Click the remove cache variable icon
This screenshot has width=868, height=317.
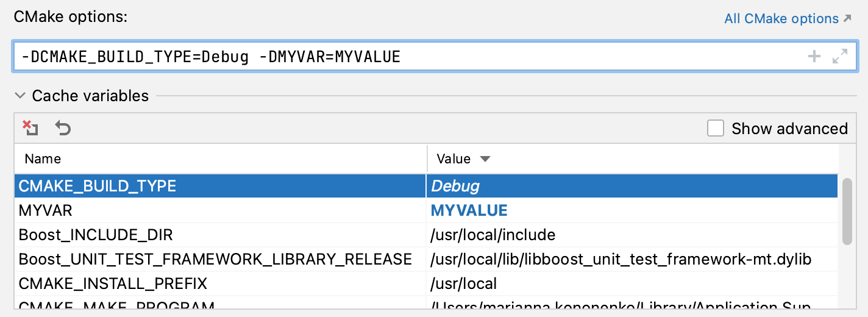pyautogui.click(x=30, y=128)
